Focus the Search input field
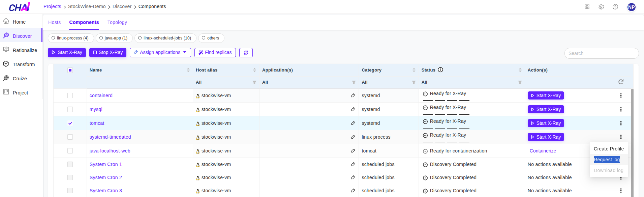 coord(602,53)
